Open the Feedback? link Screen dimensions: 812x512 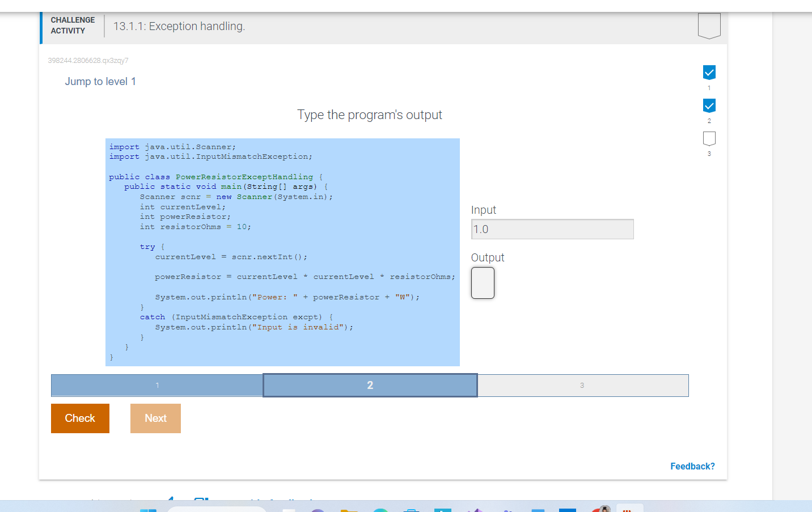[x=692, y=466]
